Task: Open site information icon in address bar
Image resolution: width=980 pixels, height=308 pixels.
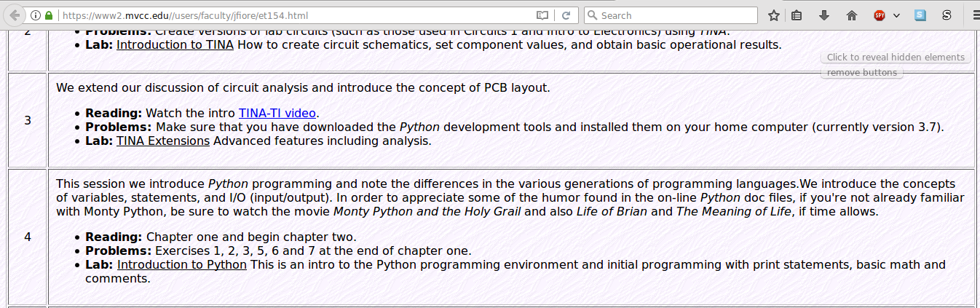Action: pyautogui.click(x=36, y=15)
